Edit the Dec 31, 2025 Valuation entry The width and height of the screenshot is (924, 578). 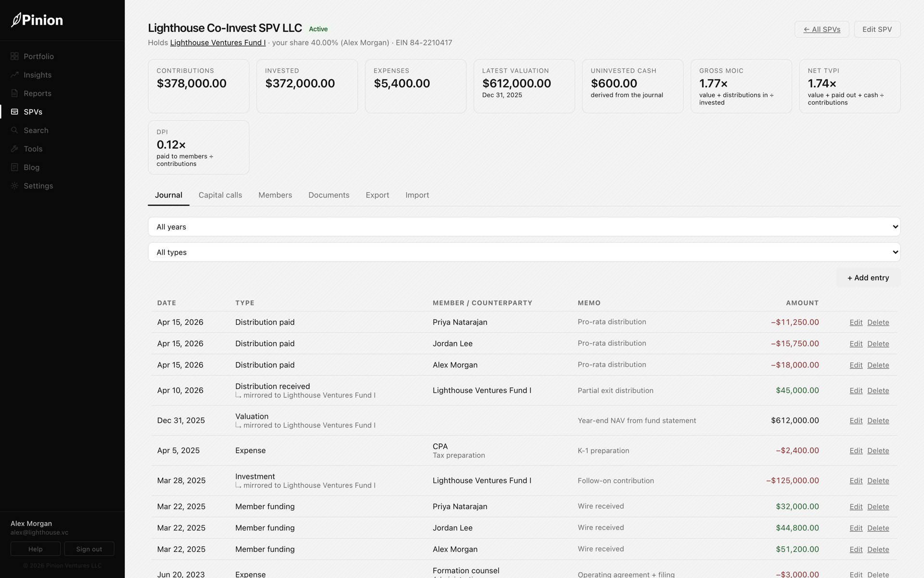(856, 420)
